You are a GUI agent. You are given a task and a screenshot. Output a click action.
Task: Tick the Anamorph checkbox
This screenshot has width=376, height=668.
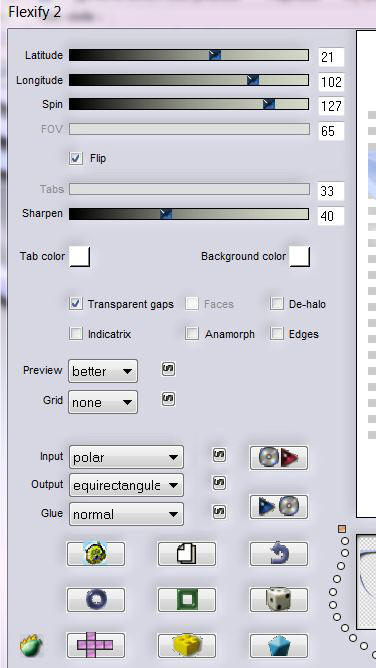pyautogui.click(x=192, y=334)
